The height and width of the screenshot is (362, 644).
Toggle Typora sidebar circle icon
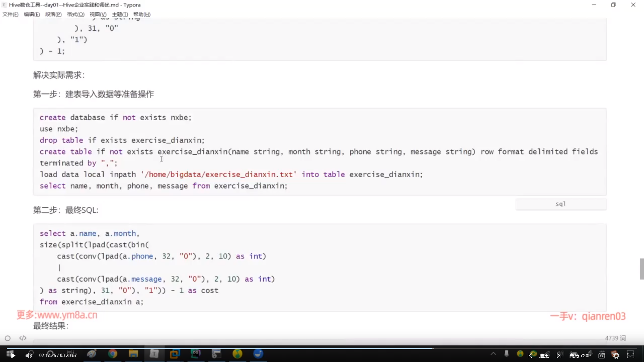[8, 338]
